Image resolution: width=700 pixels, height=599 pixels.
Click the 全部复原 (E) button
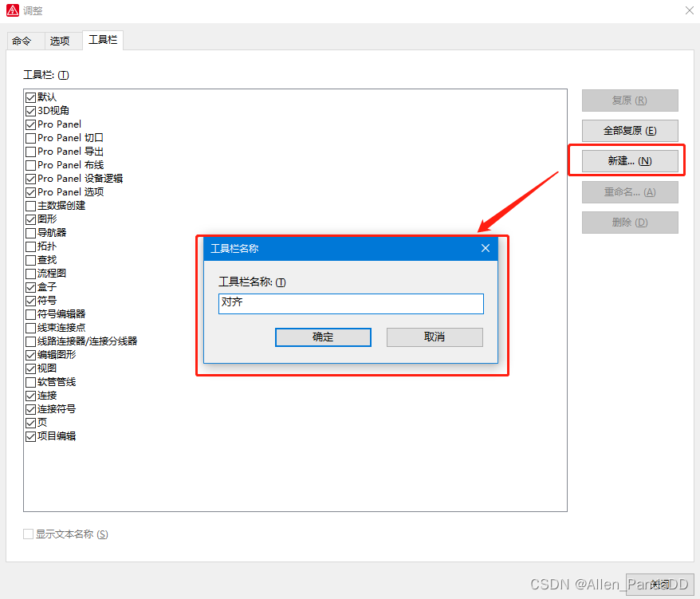tap(630, 131)
